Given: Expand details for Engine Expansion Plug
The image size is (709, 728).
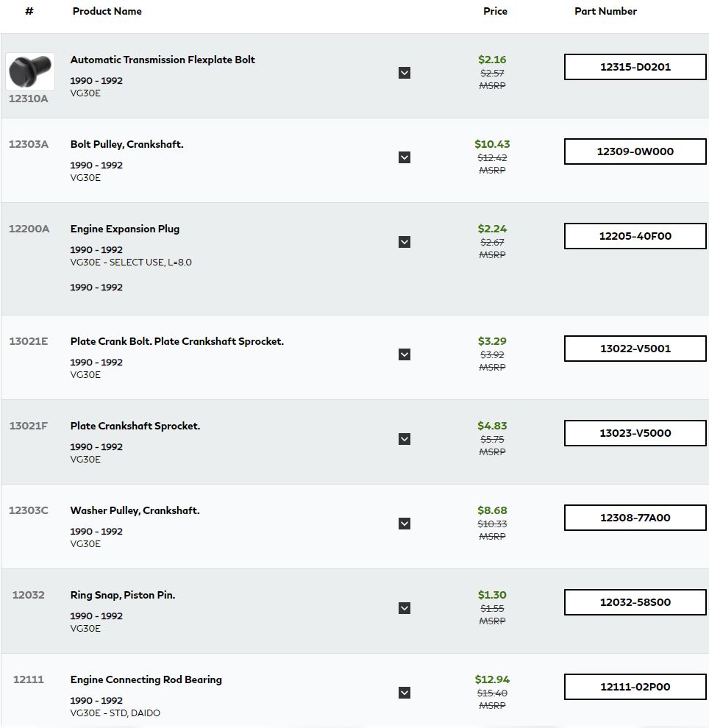Looking at the screenshot, I should pos(405,242).
